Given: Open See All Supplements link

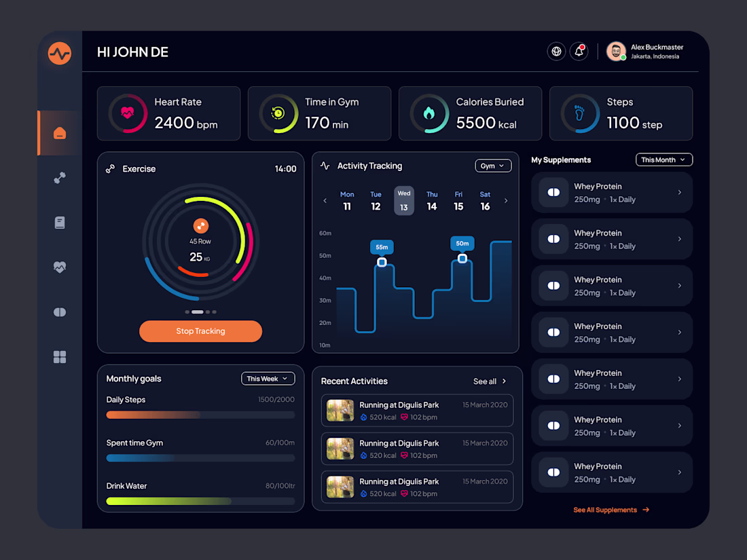Looking at the screenshot, I should [611, 510].
